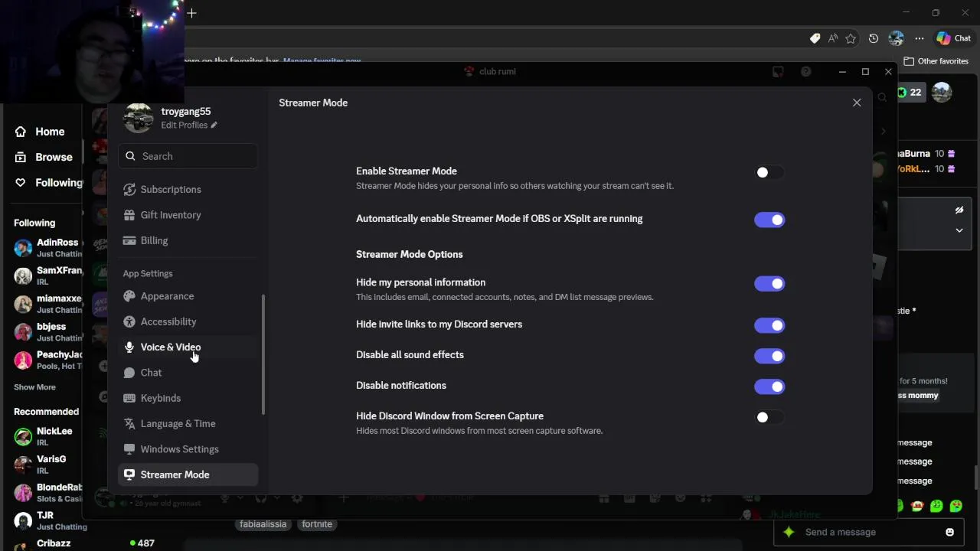The image size is (980, 551).
Task: Select Streamer Mode in settings sidebar
Action: tap(188, 474)
